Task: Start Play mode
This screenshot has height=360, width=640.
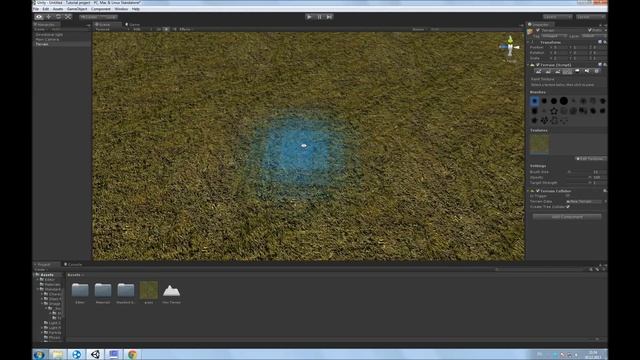Action: tap(309, 17)
